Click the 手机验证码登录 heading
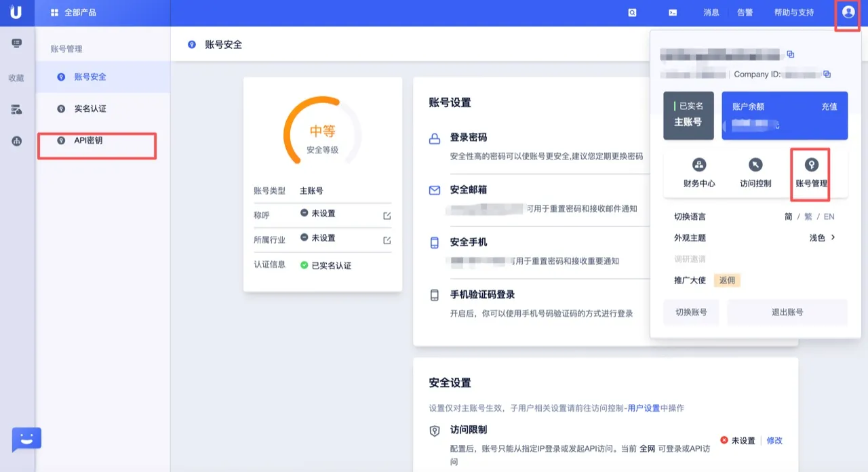 click(483, 295)
